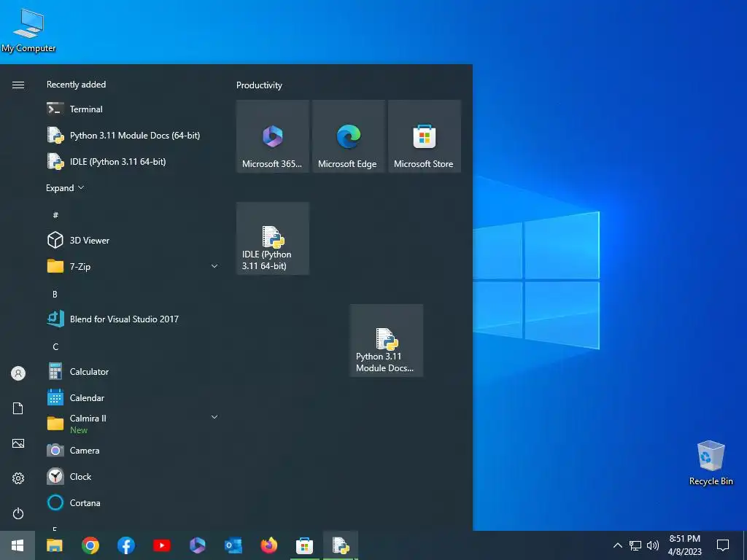The width and height of the screenshot is (747, 560).
Task: Open the Recycle Bin on the desktop
Action: click(x=711, y=463)
